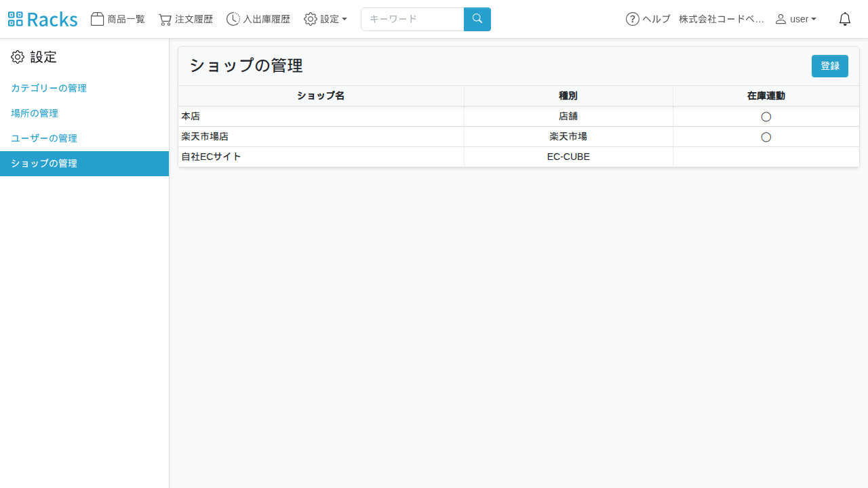Click ショップ名 column header

click(321, 96)
